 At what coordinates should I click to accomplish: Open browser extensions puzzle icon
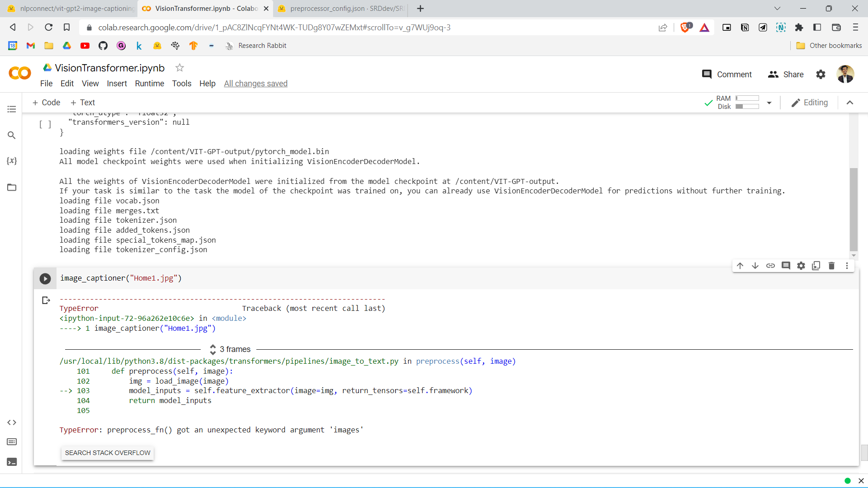point(799,28)
